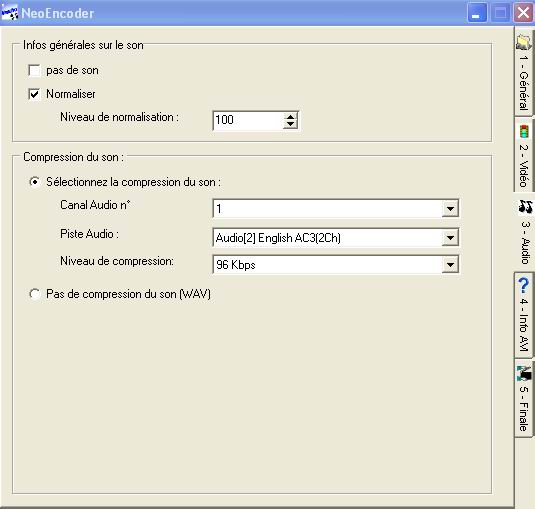Open the Niveau de compression dropdown
The height and width of the screenshot is (509, 535).
[450, 264]
